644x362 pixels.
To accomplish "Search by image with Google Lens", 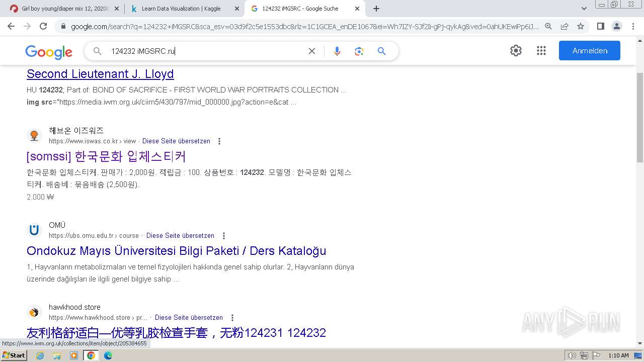I will pyautogui.click(x=359, y=51).
